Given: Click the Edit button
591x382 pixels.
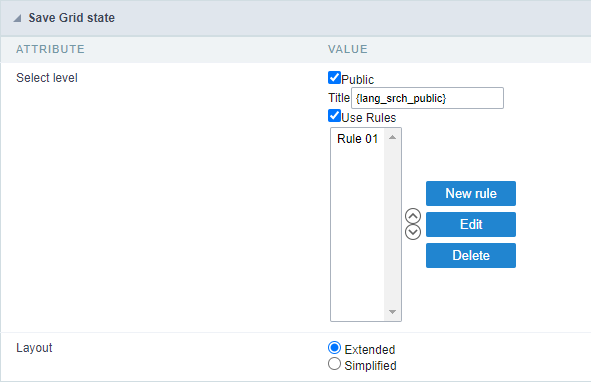Looking at the screenshot, I should point(471,224).
